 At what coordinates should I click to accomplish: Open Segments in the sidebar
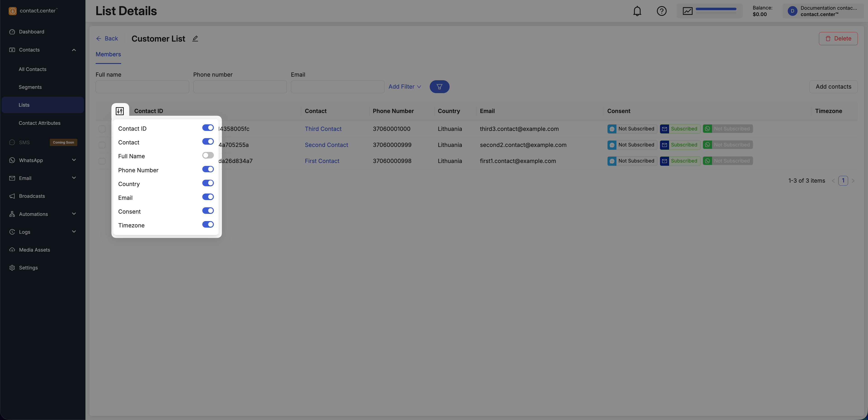coord(30,87)
